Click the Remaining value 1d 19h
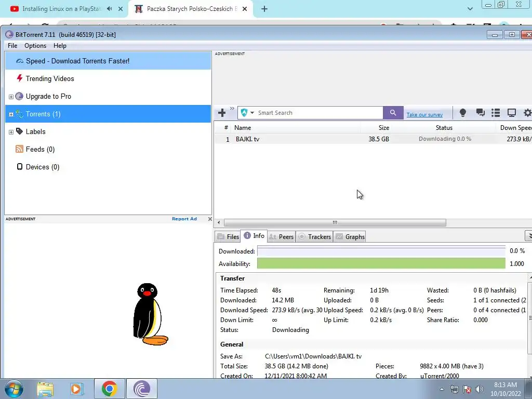The image size is (532, 399). [x=379, y=290]
